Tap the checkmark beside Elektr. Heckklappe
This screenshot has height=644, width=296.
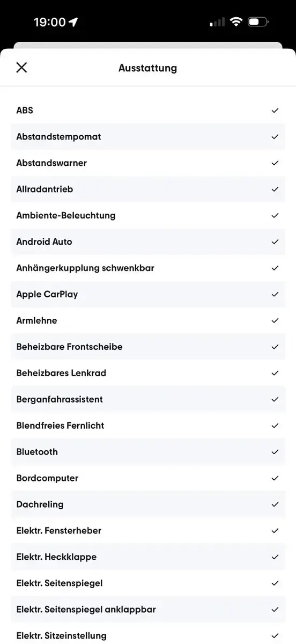coord(275,557)
